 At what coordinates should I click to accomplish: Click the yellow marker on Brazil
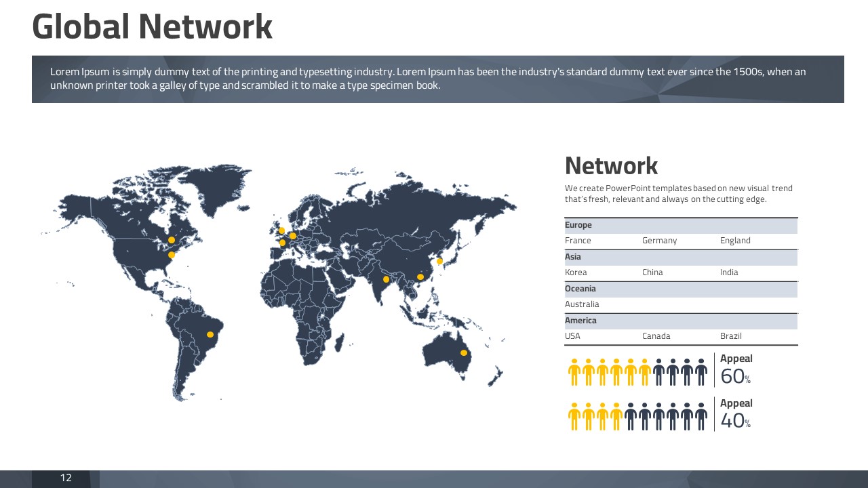[210, 334]
